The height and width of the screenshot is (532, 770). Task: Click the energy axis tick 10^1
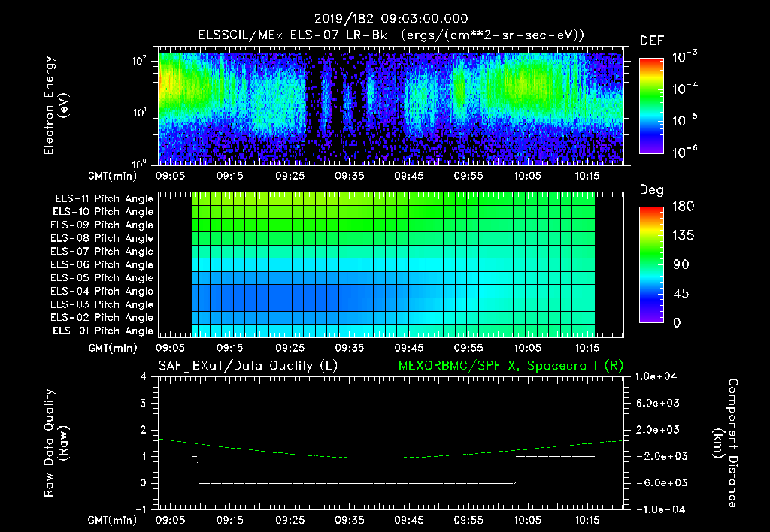pyautogui.click(x=140, y=113)
